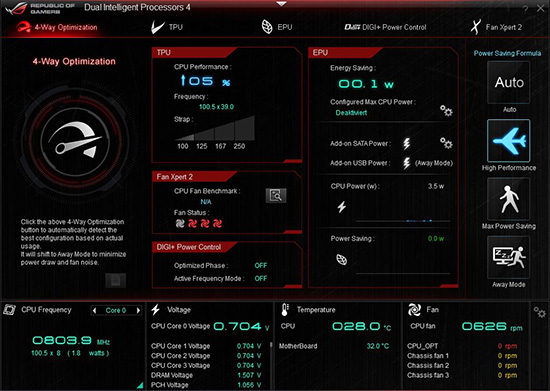Select next core with right arrow
The height and width of the screenshot is (391, 550).
tap(138, 310)
